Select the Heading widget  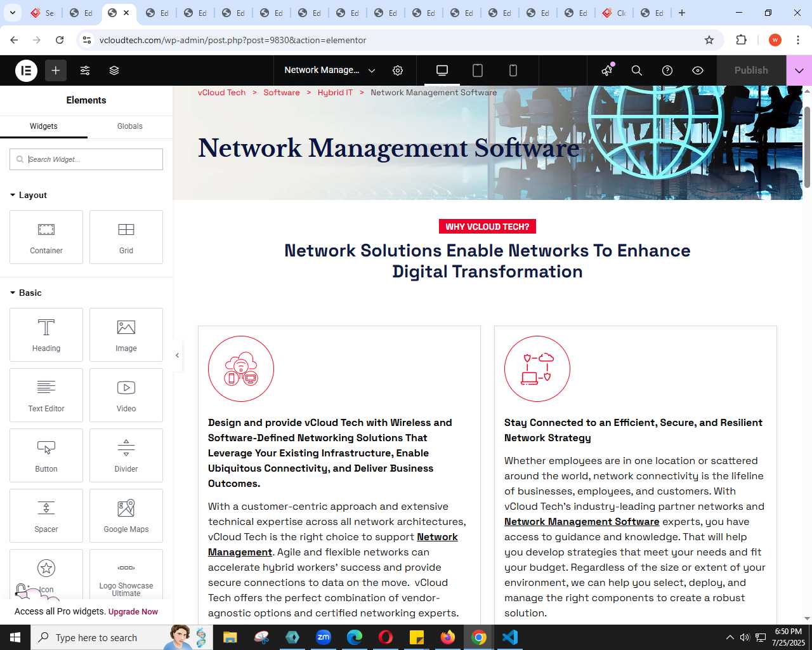[46, 335]
